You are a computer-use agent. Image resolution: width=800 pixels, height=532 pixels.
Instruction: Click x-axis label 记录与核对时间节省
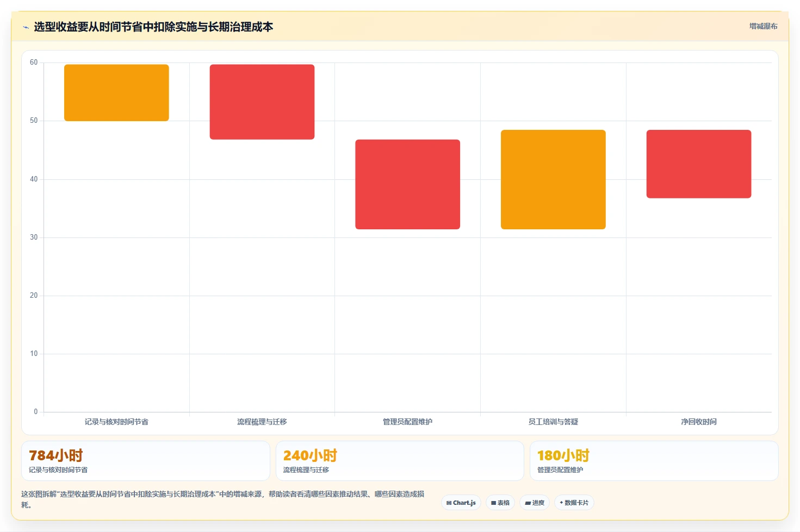[116, 422]
